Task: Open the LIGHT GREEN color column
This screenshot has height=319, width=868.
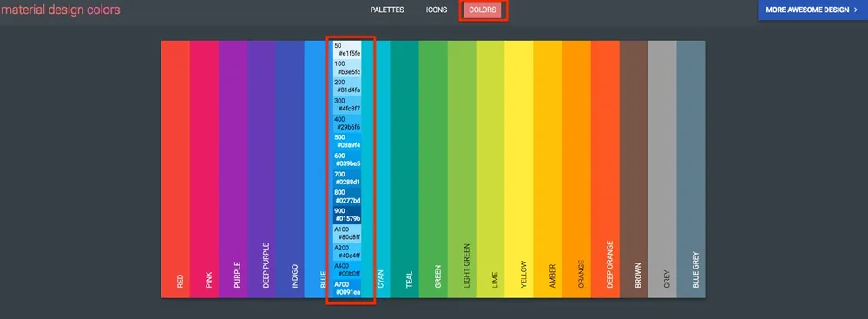Action: (463, 169)
